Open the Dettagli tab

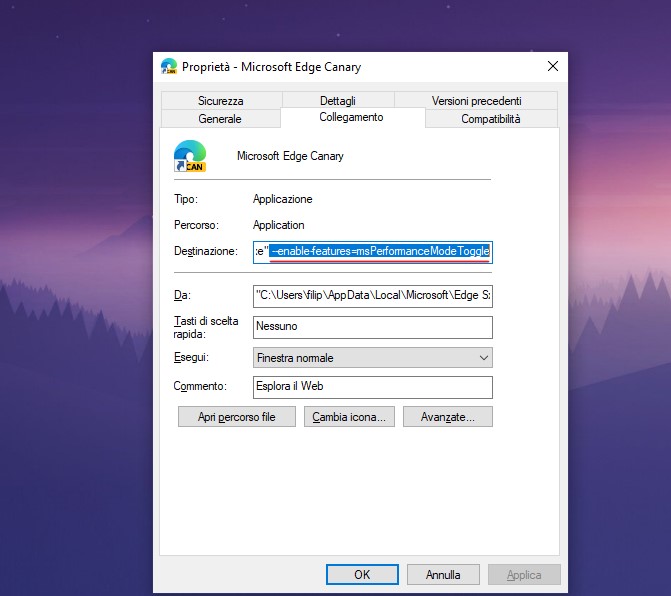coord(338,101)
